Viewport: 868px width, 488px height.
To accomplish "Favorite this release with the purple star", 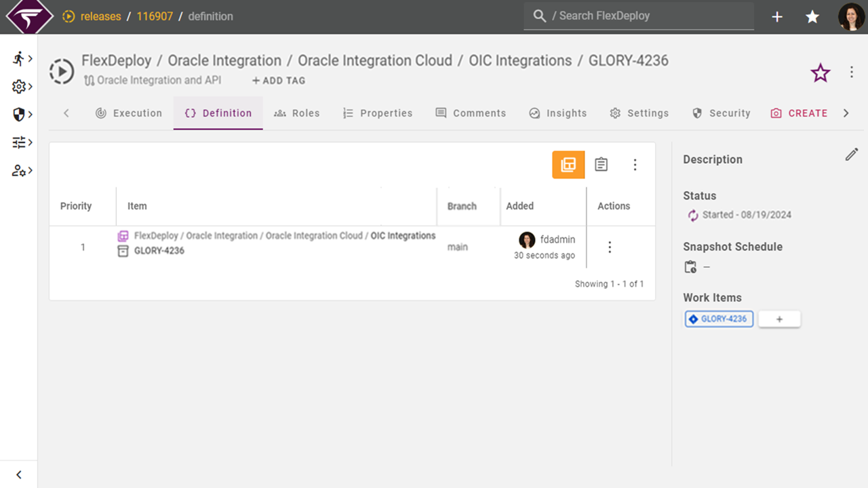I will tap(821, 73).
